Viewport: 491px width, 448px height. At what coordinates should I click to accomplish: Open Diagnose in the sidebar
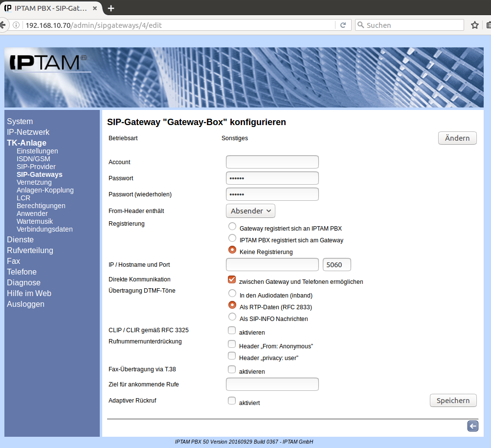pyautogui.click(x=23, y=282)
